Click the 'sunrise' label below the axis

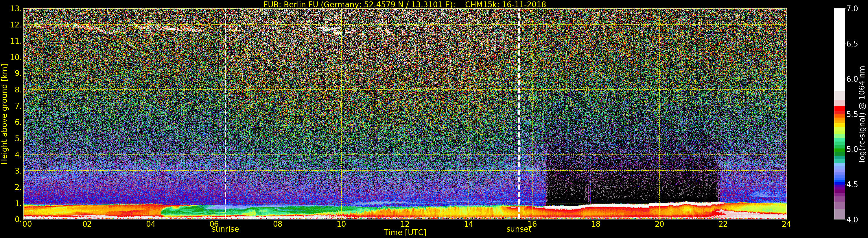point(225,229)
